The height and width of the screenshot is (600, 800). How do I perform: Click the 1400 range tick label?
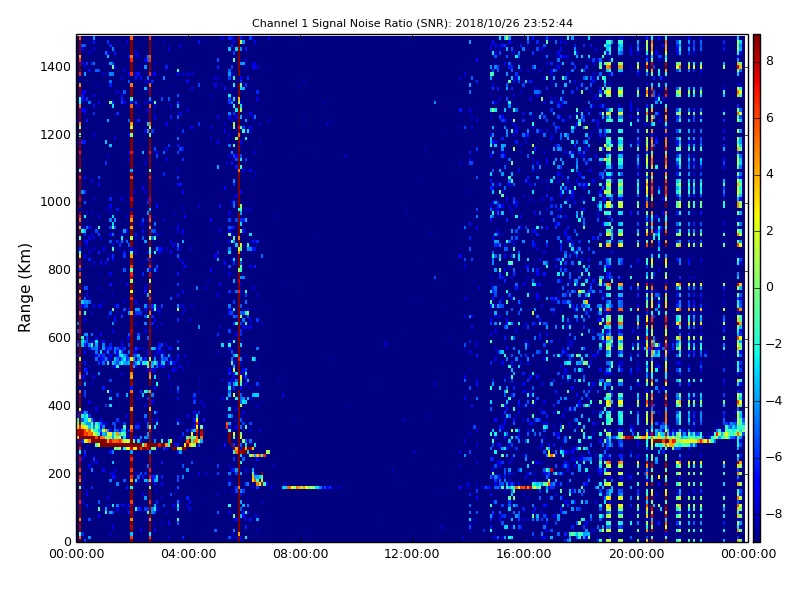tap(56, 67)
